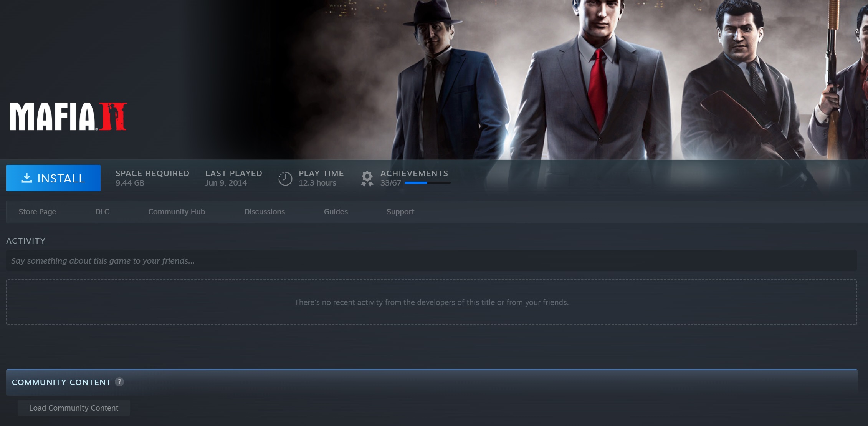Open the community content help question mark
The width and height of the screenshot is (868, 426).
click(119, 382)
